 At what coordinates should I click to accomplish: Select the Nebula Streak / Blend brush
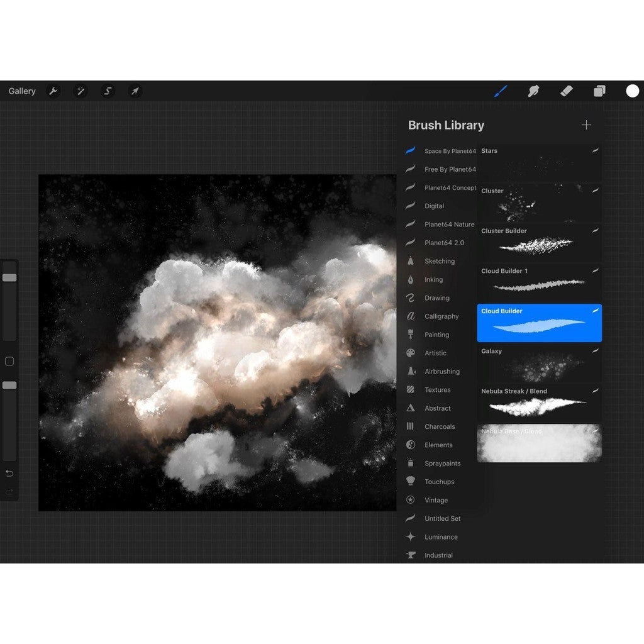pos(539,402)
